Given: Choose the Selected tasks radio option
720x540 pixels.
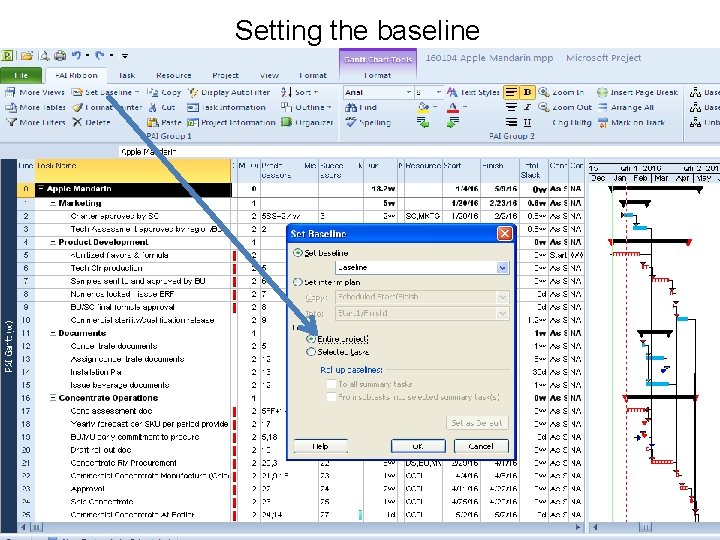Looking at the screenshot, I should [x=311, y=352].
